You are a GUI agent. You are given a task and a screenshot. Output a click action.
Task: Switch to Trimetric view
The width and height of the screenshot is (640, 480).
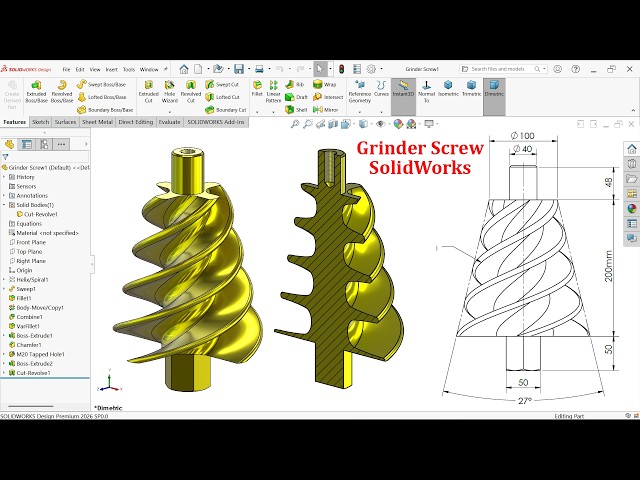pyautogui.click(x=471, y=89)
